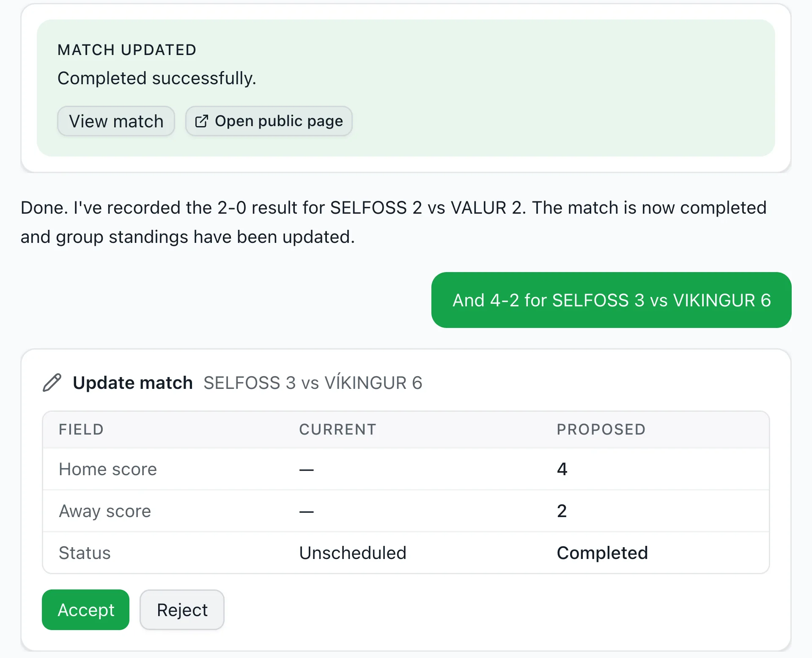Click the SELFOSS 3 vs VÍKINGUR 6 subtitle
812x658 pixels.
[313, 383]
